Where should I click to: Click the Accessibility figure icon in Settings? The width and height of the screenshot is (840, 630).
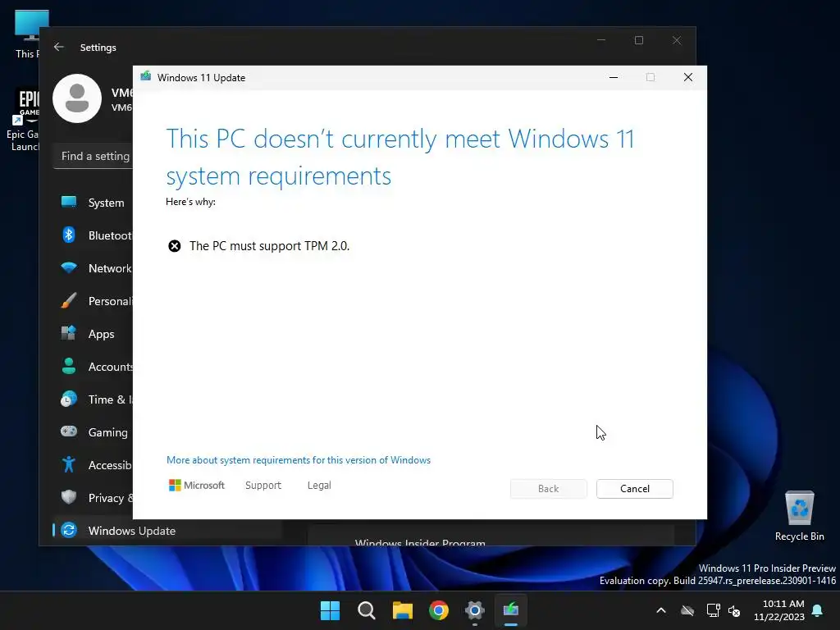click(69, 464)
